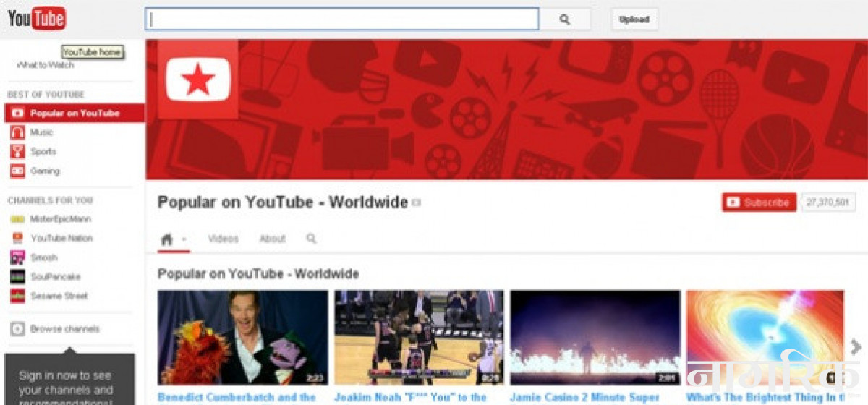868x405 pixels.
Task: Focus the YouTube search input field
Action: (x=342, y=20)
